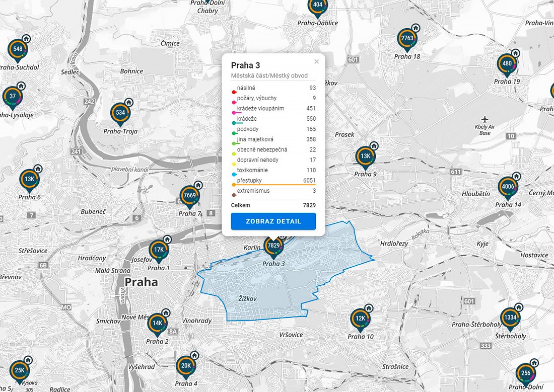Open the Praha 19 marker with 480
Screen dimensions: 554x392
click(x=507, y=64)
